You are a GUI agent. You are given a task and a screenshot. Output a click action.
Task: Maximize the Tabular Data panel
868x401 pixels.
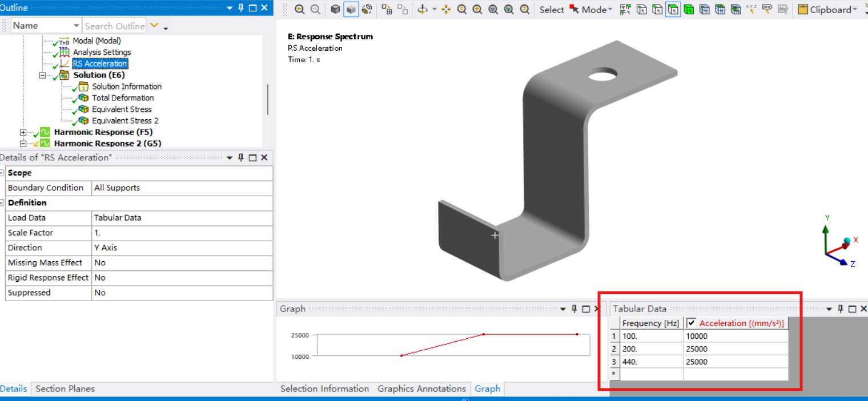pos(852,309)
